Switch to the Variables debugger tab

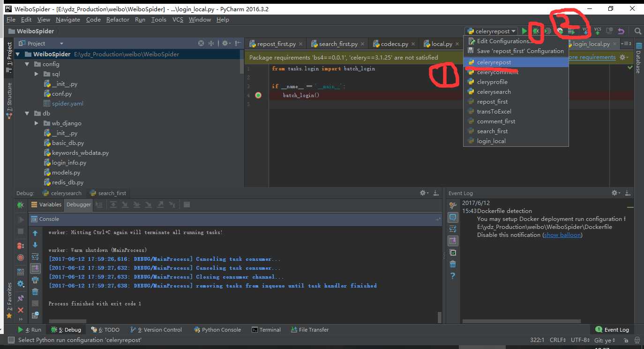click(x=46, y=205)
